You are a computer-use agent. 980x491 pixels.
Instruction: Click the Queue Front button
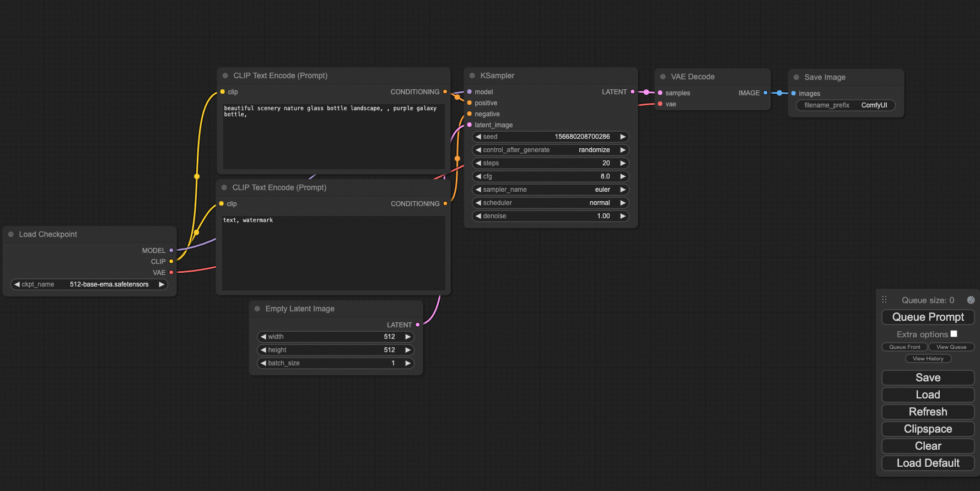[x=904, y=347]
